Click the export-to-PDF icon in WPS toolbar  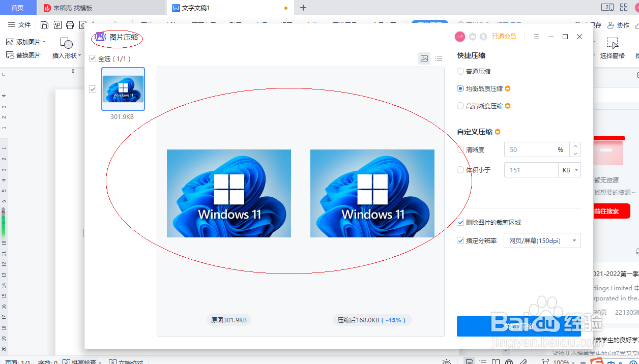[x=57, y=25]
